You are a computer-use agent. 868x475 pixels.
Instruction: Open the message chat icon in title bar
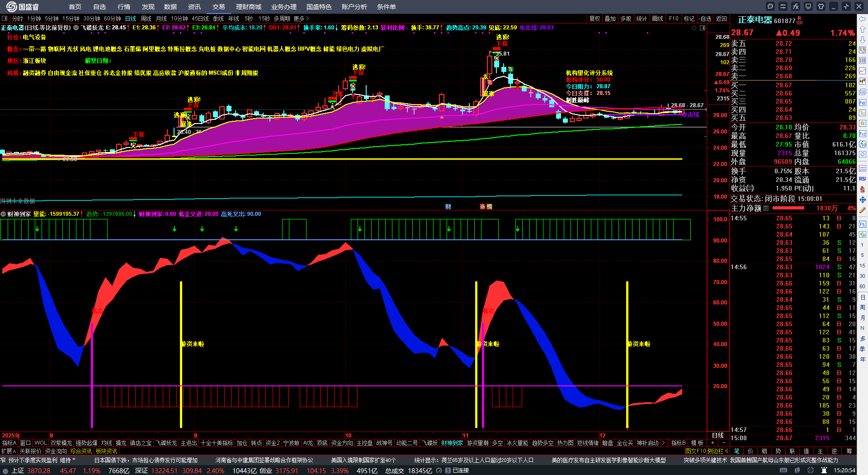pyautogui.click(x=770, y=6)
